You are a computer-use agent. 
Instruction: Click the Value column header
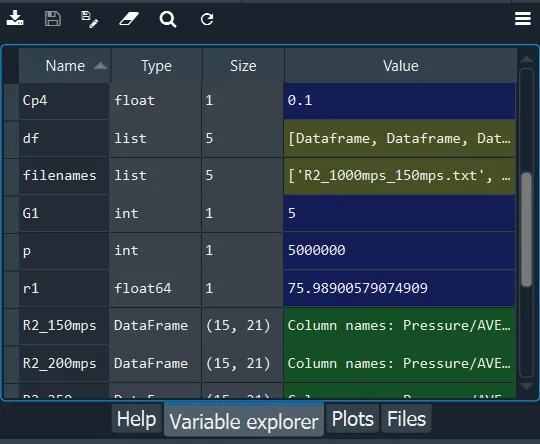[401, 65]
